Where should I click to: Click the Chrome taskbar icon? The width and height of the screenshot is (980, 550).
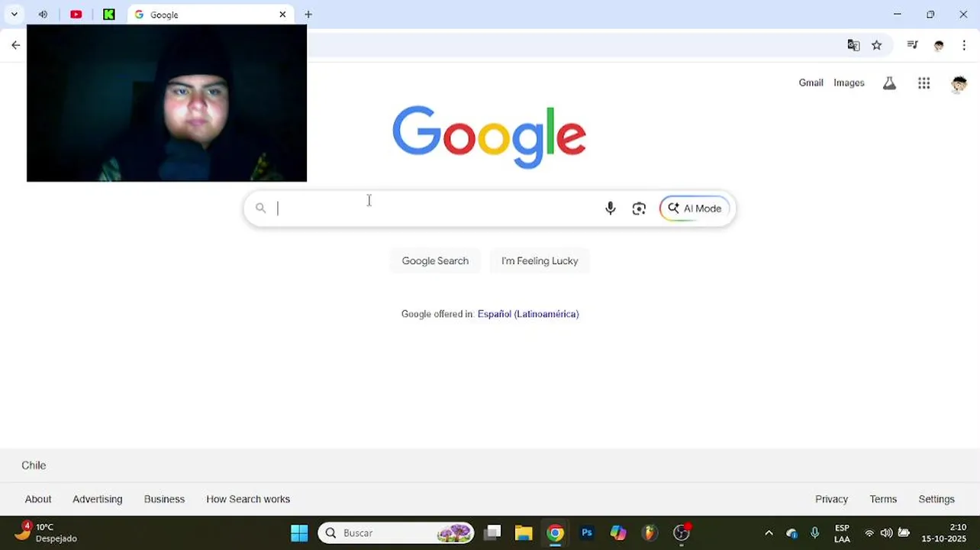pos(555,532)
